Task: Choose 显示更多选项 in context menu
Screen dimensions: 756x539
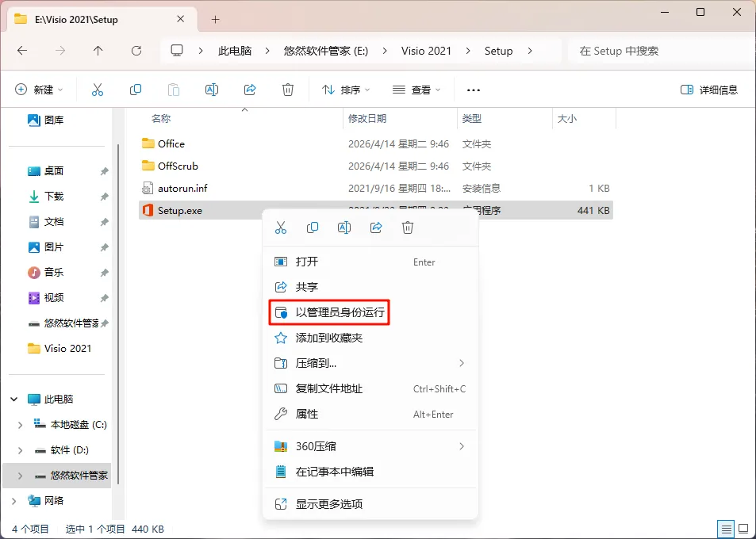Action: [370, 504]
